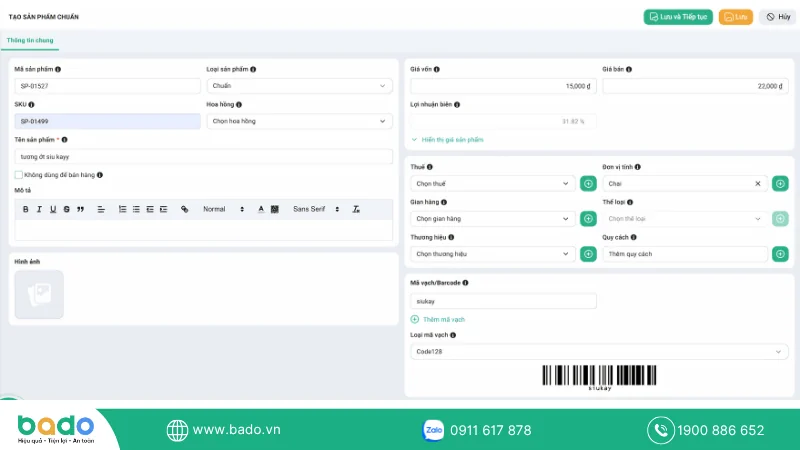Image resolution: width=800 pixels, height=450 pixels.
Task: Show info tooltip for Hoa hồng
Action: (239, 105)
